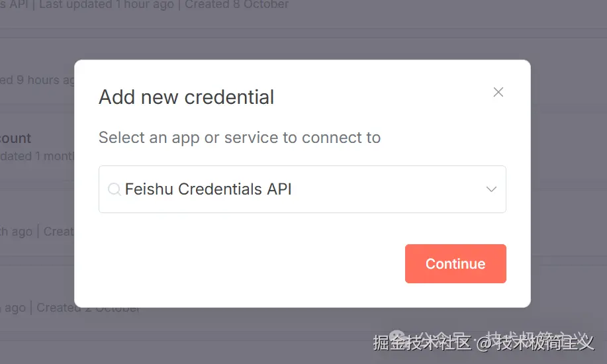Focus the Feishu Credentials API search field

pyautogui.click(x=303, y=189)
